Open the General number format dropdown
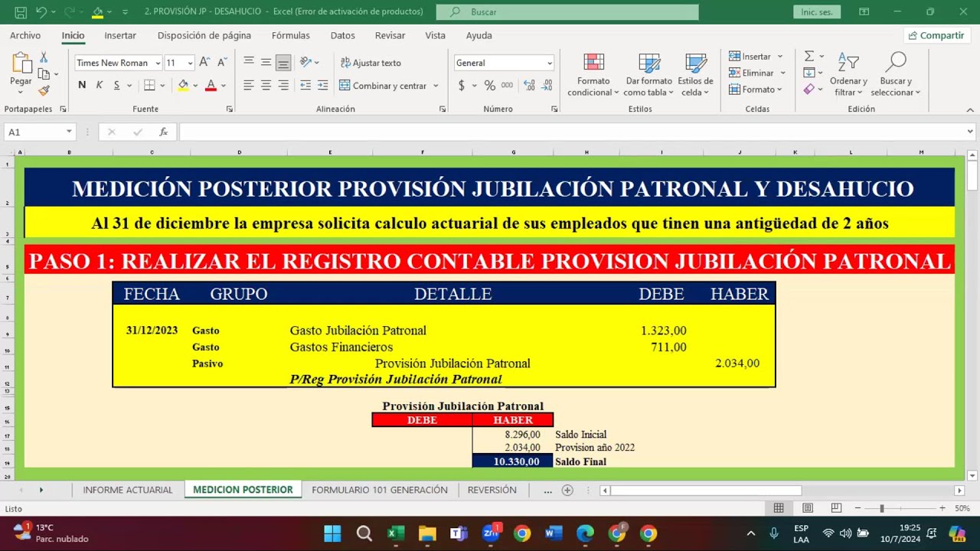Image resolution: width=980 pixels, height=551 pixels. click(549, 63)
